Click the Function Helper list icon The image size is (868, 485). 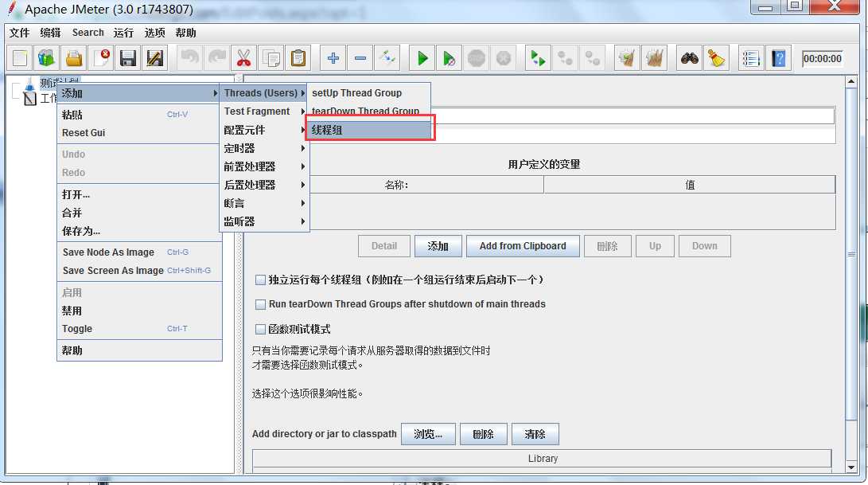(751, 58)
